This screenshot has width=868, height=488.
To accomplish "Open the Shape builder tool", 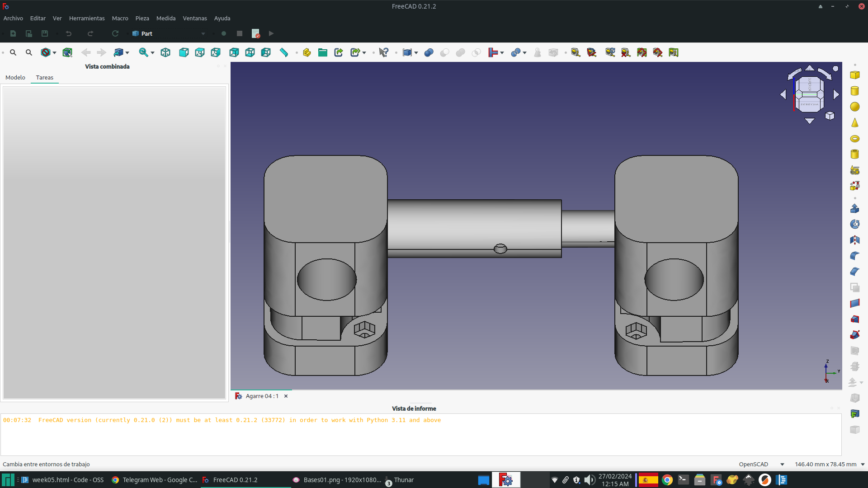I will point(854,186).
